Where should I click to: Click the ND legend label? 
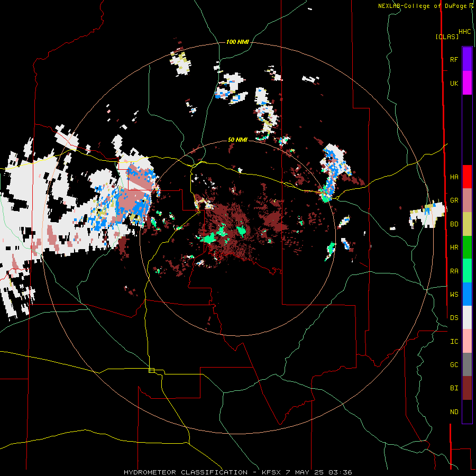(454, 411)
